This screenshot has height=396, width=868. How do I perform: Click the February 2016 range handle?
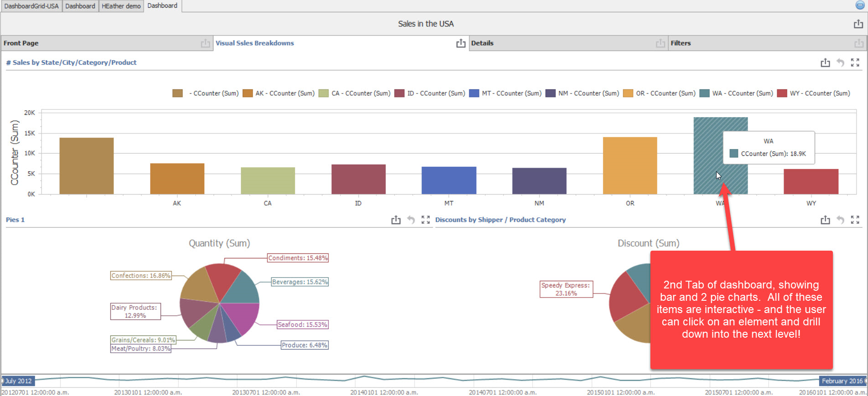tap(842, 381)
